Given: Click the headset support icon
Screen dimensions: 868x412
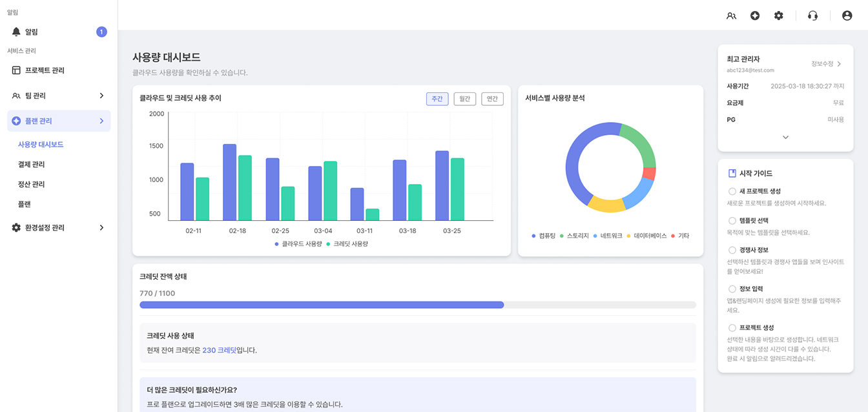Looking at the screenshot, I should pos(812,15).
